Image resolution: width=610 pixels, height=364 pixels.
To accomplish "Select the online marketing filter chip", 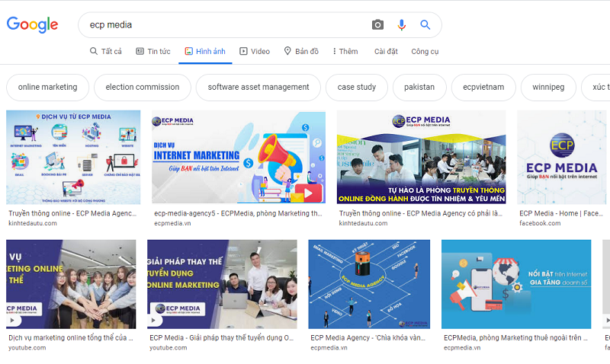I will [47, 87].
